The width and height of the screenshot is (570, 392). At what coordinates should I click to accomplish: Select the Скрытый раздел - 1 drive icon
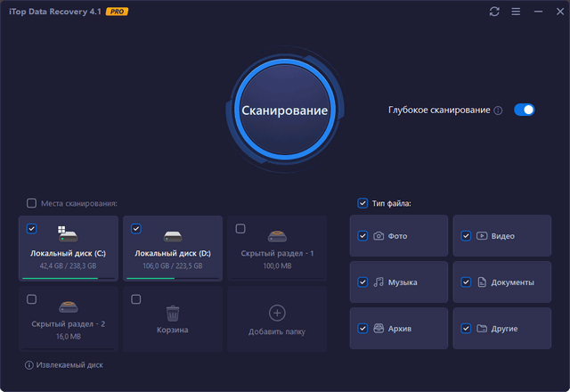277,235
